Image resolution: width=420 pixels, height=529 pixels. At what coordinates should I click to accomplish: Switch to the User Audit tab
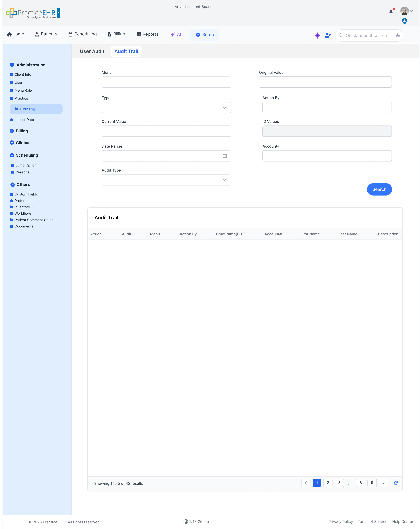coord(92,51)
